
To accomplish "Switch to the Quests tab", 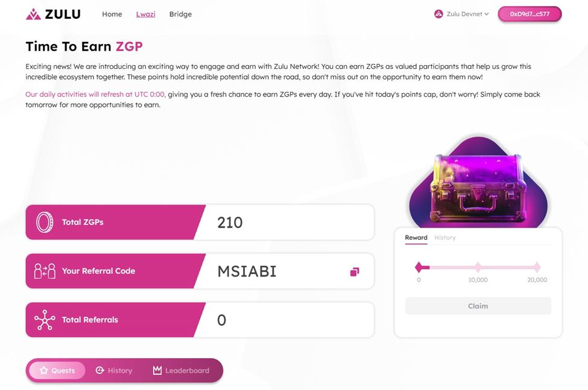I will pyautogui.click(x=57, y=371).
